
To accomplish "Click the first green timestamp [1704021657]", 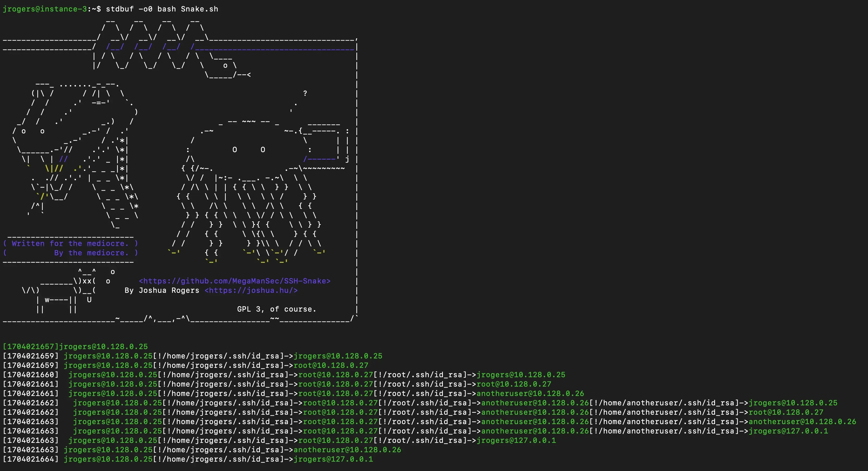I will pyautogui.click(x=31, y=346).
